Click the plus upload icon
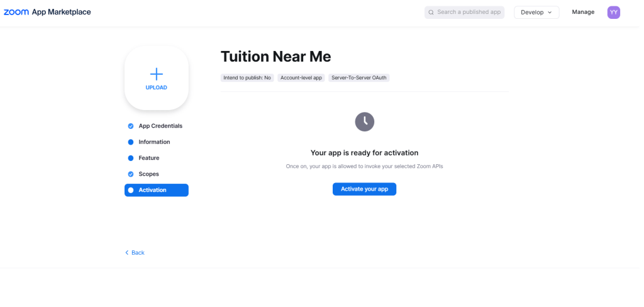Screen dimensions: 644x307 tap(157, 74)
